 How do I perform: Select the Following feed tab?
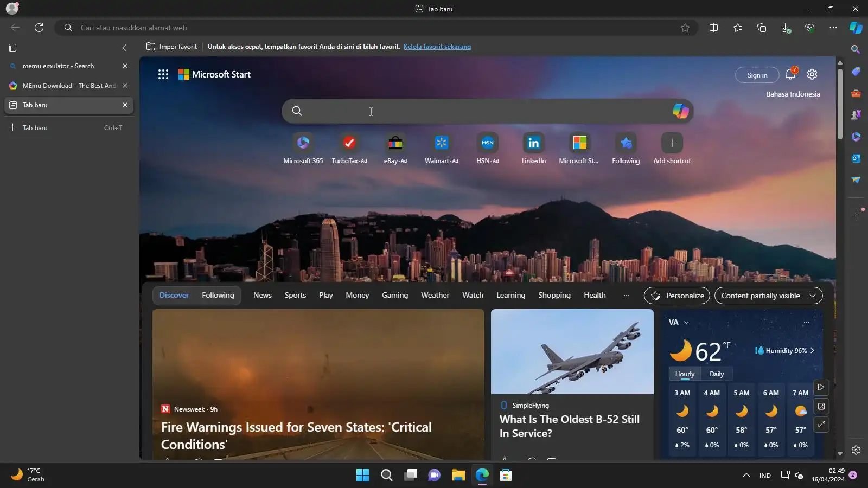[218, 296]
